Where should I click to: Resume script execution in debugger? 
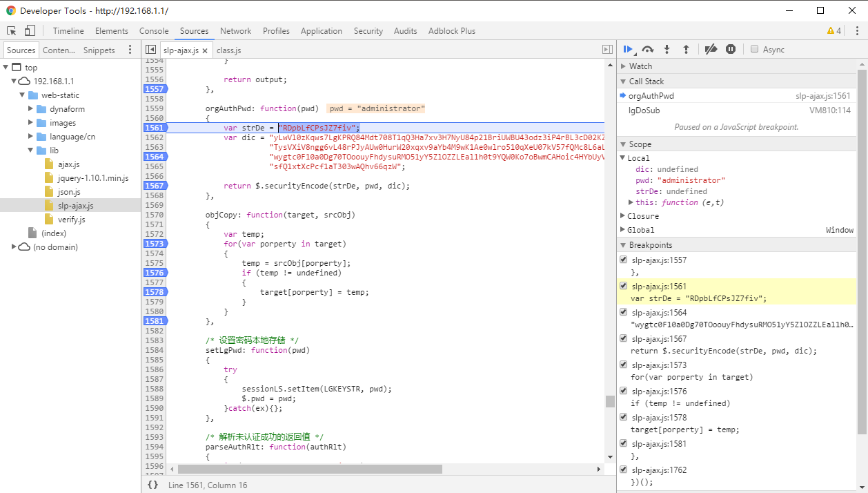point(628,49)
